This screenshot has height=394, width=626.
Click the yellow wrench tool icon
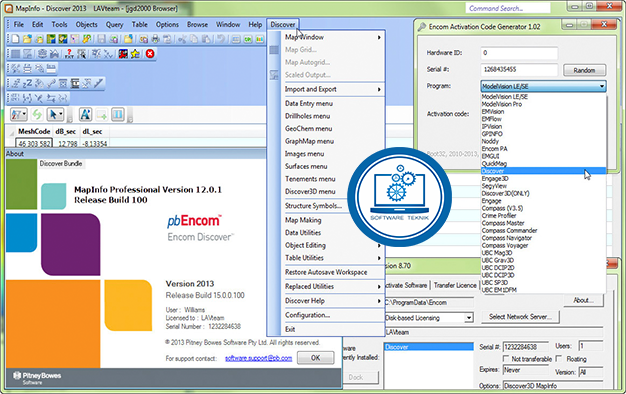click(x=87, y=39)
